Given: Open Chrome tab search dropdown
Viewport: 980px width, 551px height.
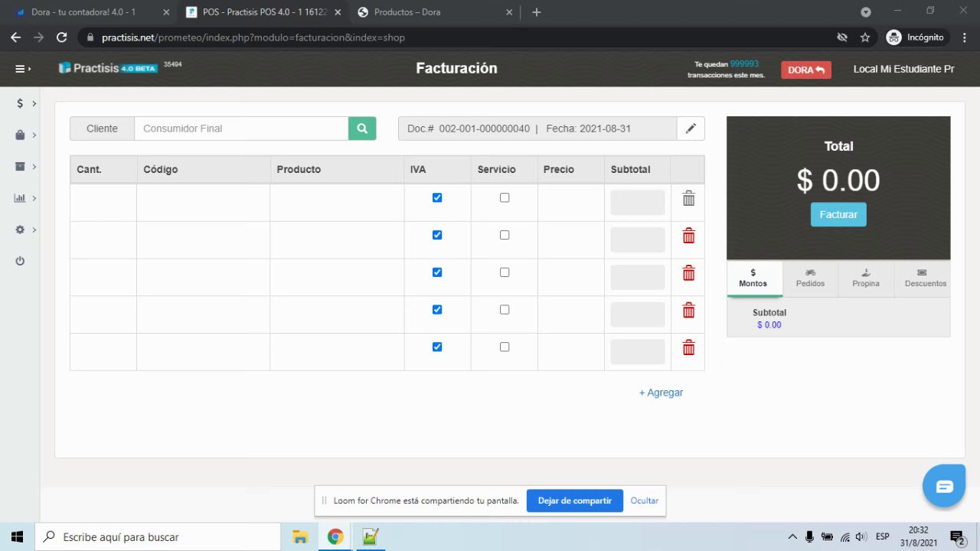Looking at the screenshot, I should click(x=866, y=12).
